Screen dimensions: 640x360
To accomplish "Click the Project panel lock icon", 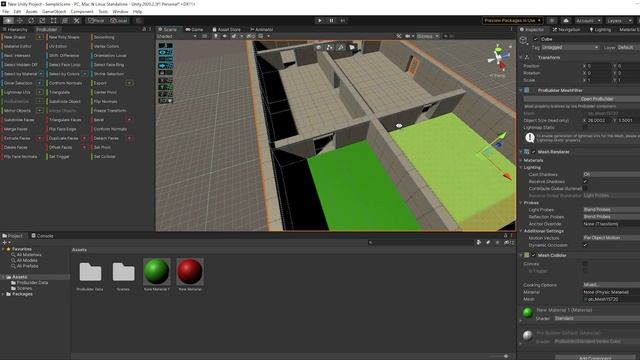I will pos(505,236).
